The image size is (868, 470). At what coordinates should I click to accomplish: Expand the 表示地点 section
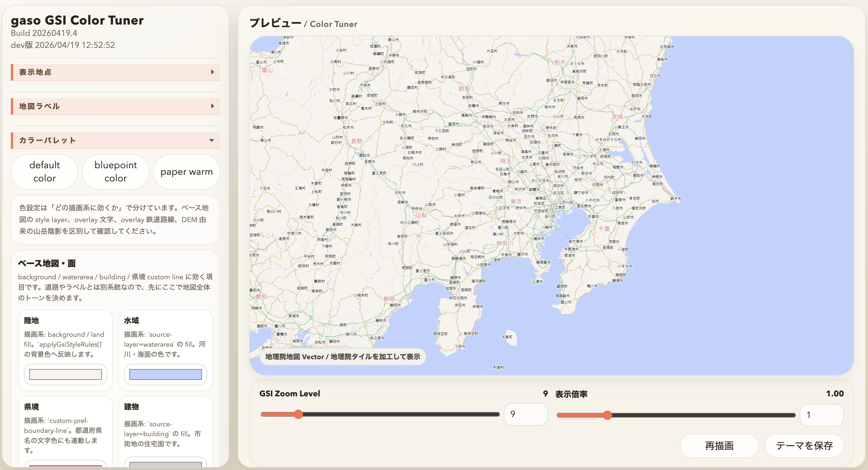tap(115, 72)
